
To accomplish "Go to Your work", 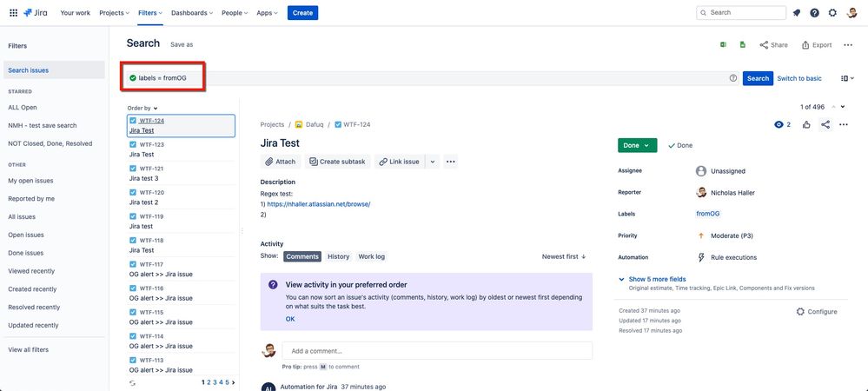I will [x=76, y=13].
